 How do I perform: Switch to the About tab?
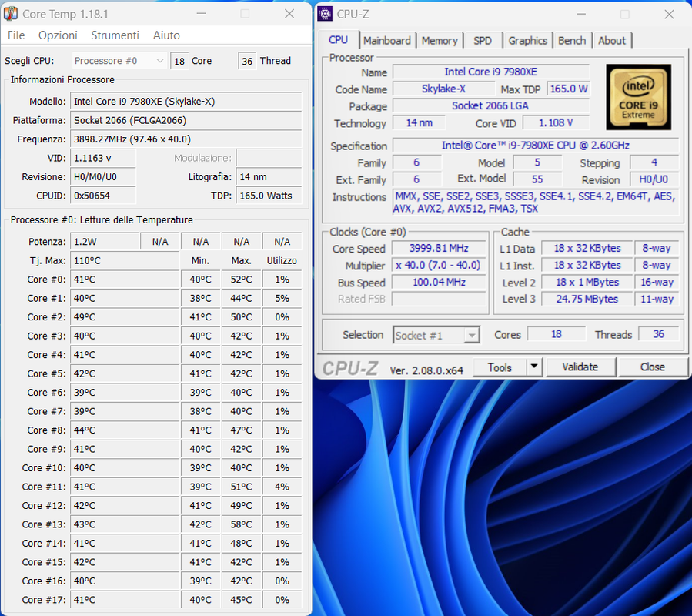612,41
